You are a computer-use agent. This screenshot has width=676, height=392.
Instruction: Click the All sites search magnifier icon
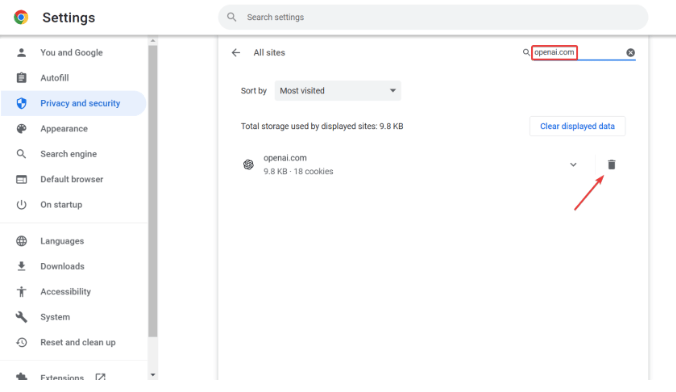(x=526, y=53)
